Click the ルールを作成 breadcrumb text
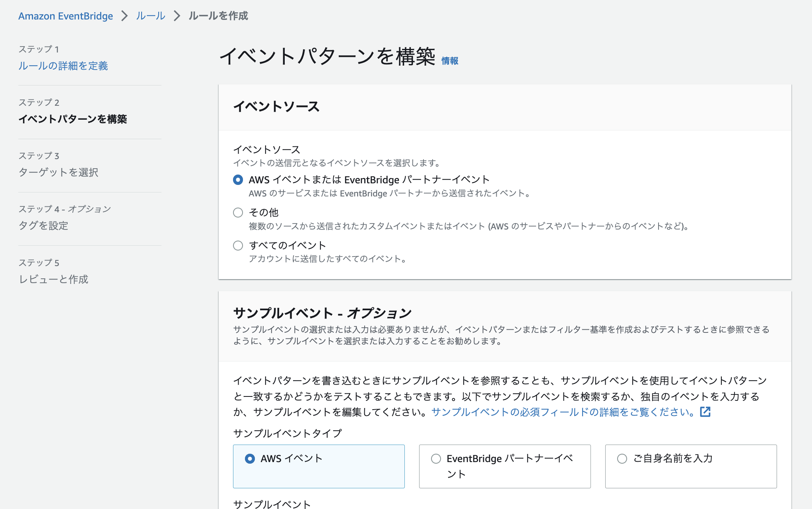812x509 pixels. [x=218, y=16]
